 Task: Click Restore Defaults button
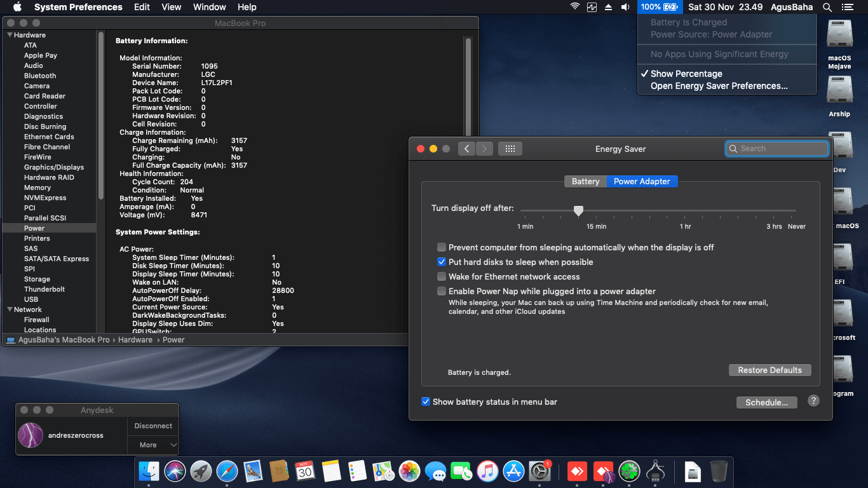770,370
